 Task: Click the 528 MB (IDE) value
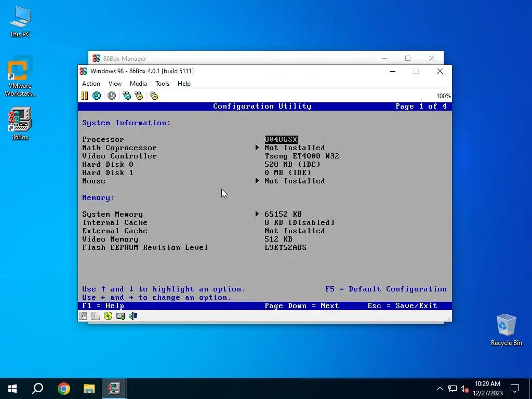(292, 164)
